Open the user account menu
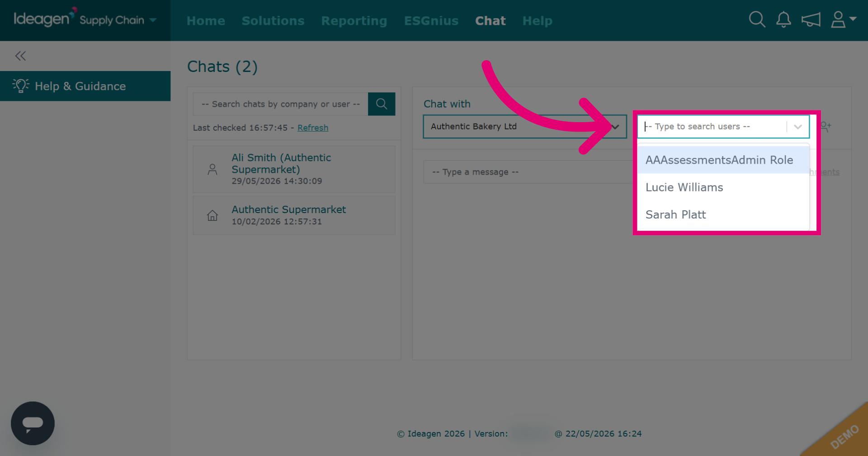Screen dimensions: 868x456 (x=843, y=19)
